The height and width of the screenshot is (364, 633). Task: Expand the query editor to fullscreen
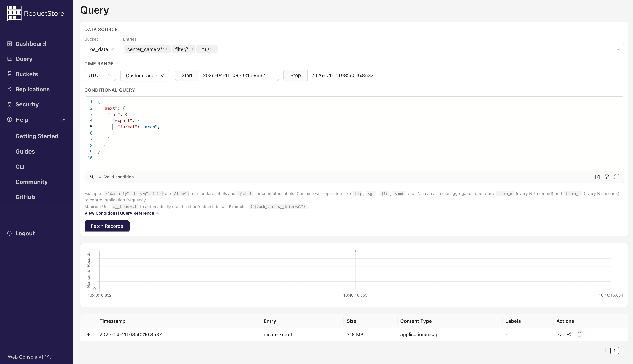point(617,177)
